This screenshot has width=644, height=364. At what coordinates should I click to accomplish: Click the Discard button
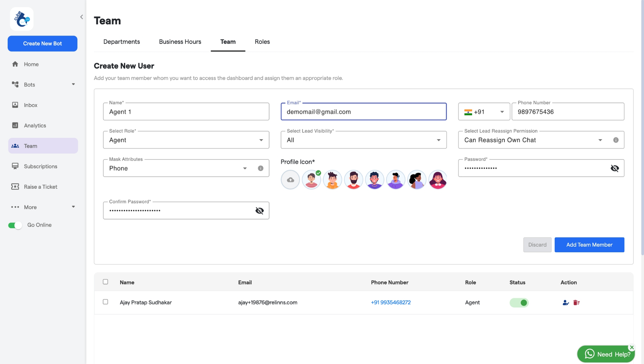537,245
